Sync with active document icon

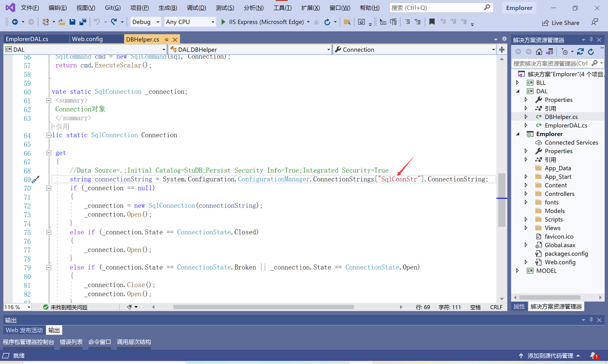(x=581, y=52)
